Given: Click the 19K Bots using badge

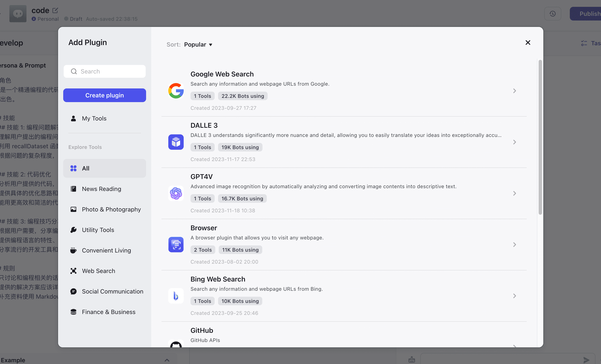Looking at the screenshot, I should pos(240,147).
